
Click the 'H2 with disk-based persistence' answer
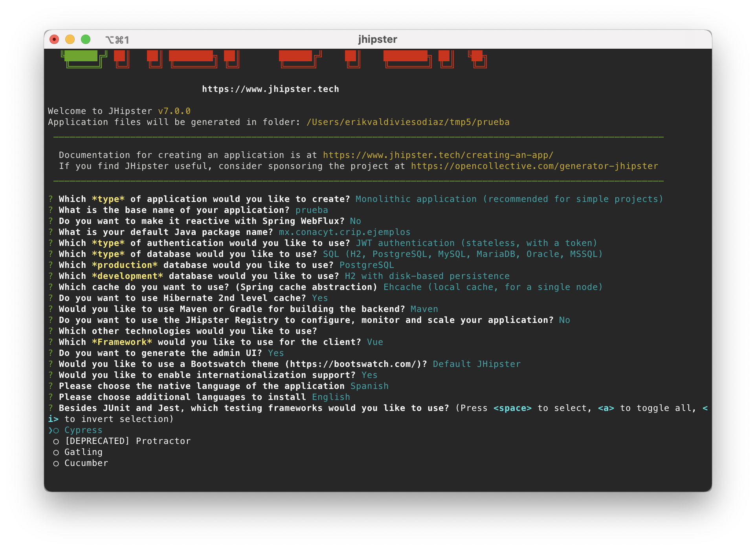coord(427,276)
